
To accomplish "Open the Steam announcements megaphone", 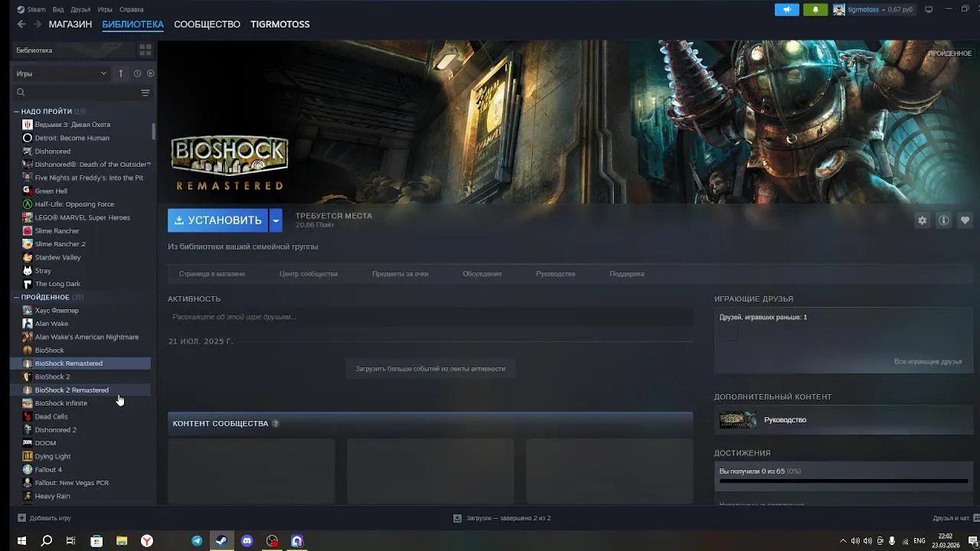I will (x=786, y=9).
